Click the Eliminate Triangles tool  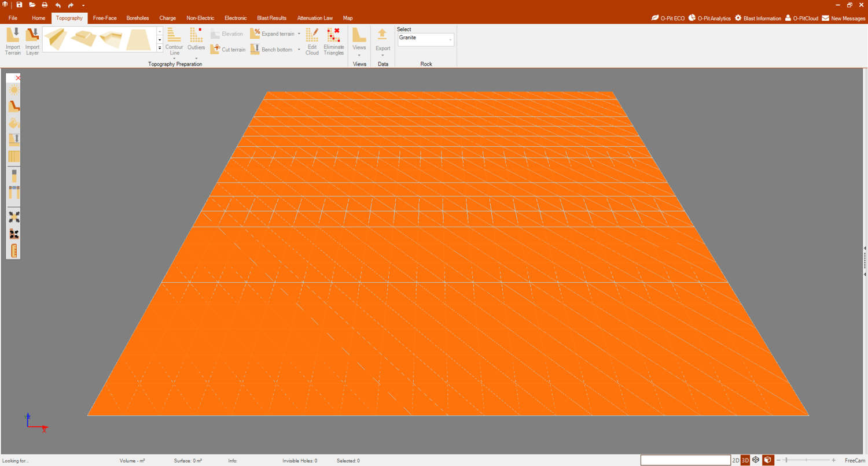[x=333, y=42]
